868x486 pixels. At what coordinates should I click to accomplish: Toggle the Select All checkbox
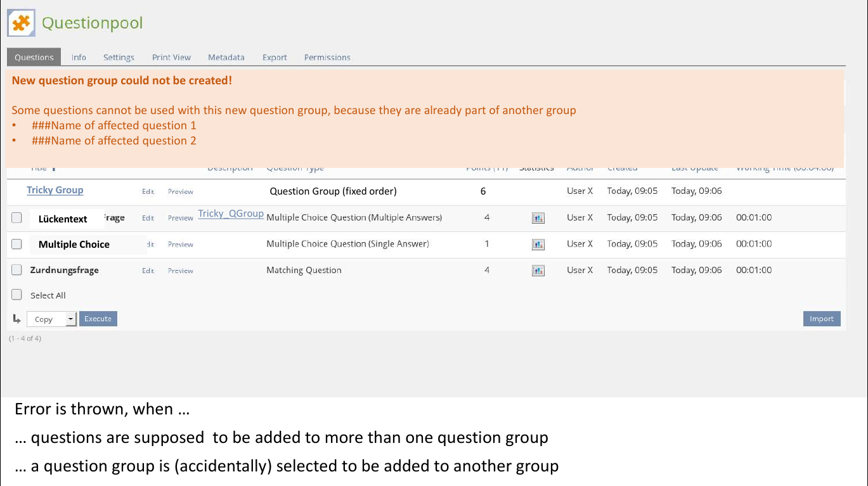point(17,295)
